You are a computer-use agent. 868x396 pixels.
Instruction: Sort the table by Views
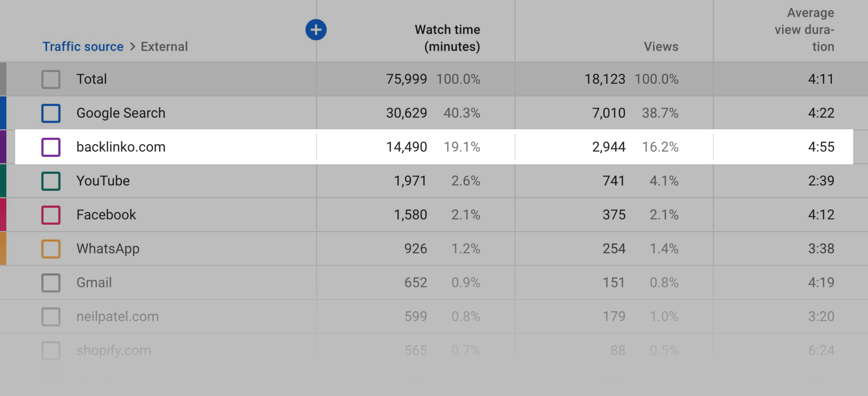661,46
